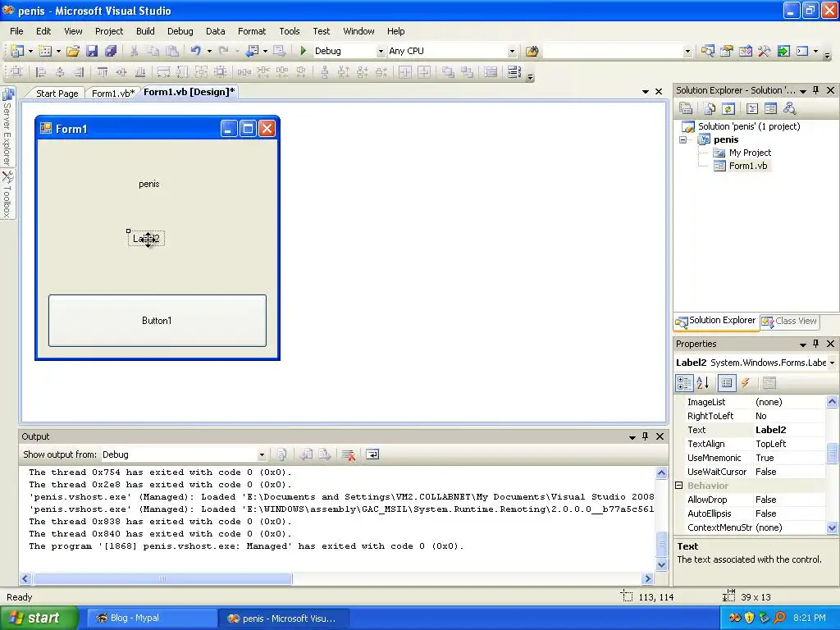The width and height of the screenshot is (840, 630).
Task: Click the Open File folder icon
Action: pos(73,51)
